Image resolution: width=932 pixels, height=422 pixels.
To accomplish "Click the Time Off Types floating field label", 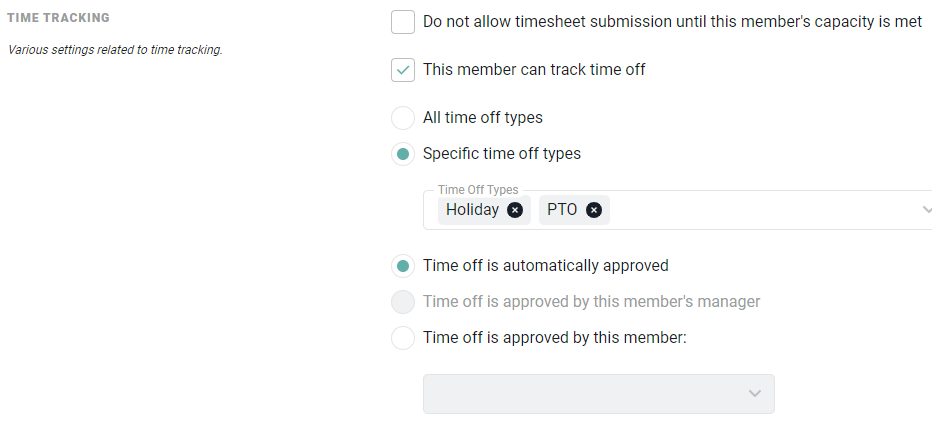I will click(478, 190).
